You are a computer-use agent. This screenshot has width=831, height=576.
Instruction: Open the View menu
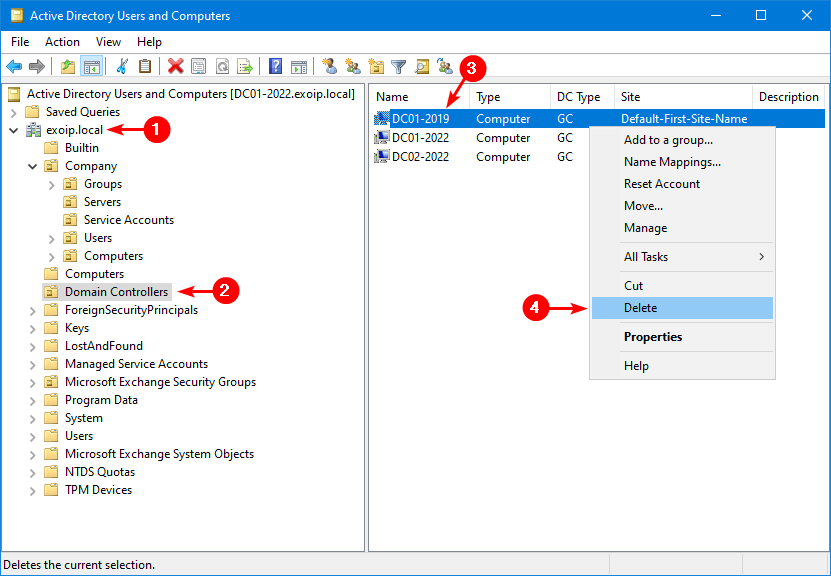point(109,42)
